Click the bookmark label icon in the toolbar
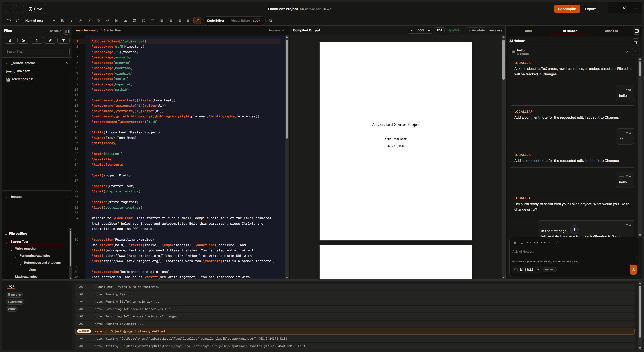 click(x=116, y=21)
